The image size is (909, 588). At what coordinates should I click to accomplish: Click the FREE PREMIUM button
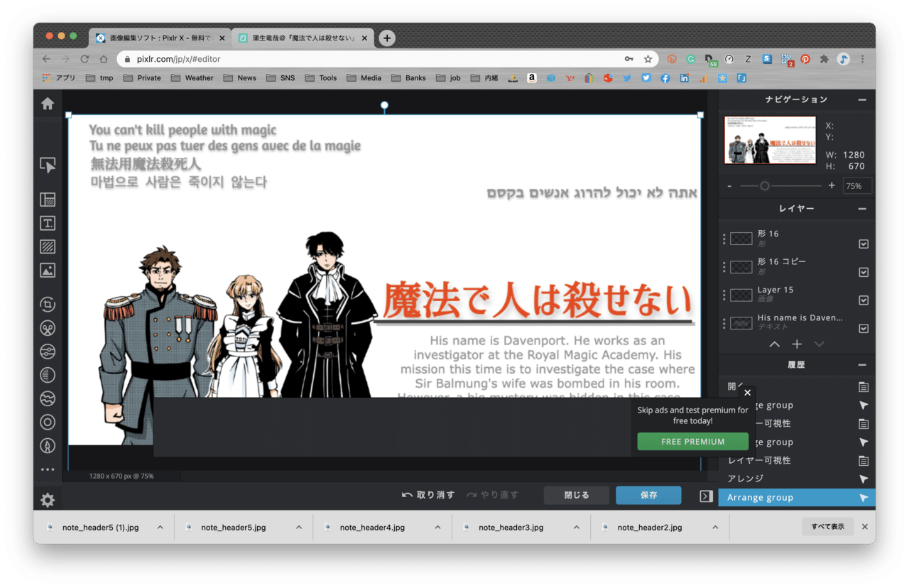(692, 442)
